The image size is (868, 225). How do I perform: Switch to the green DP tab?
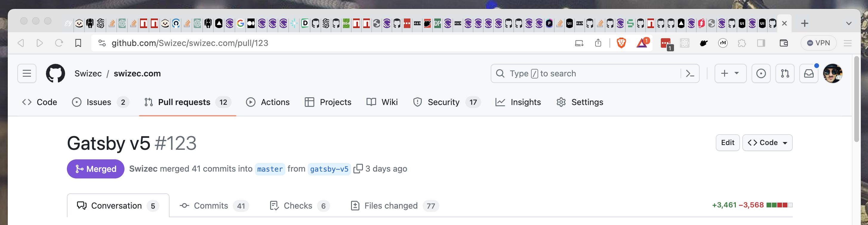point(437,23)
